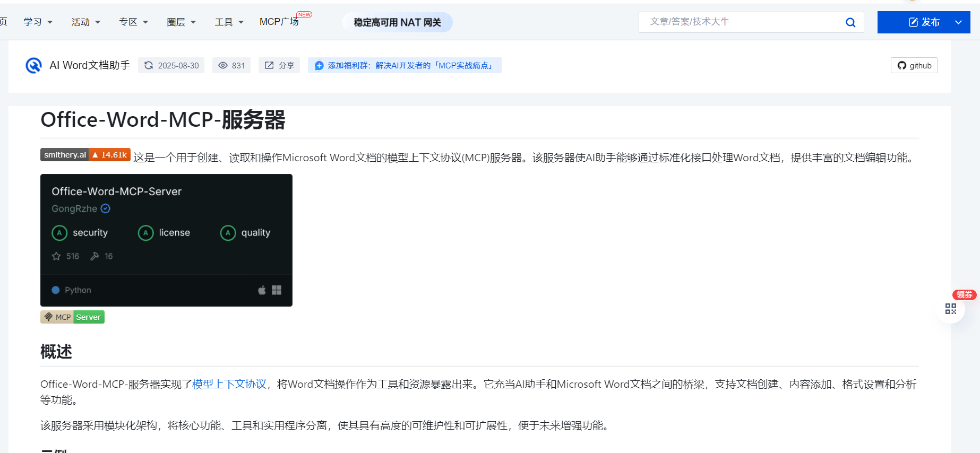Click the AI Word文档助手 logo icon
Screen dimensions: 980x453
click(33, 65)
